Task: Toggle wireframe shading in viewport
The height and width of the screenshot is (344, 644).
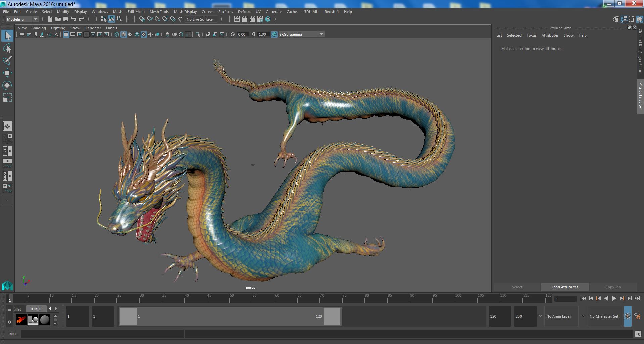Action: coord(117,34)
